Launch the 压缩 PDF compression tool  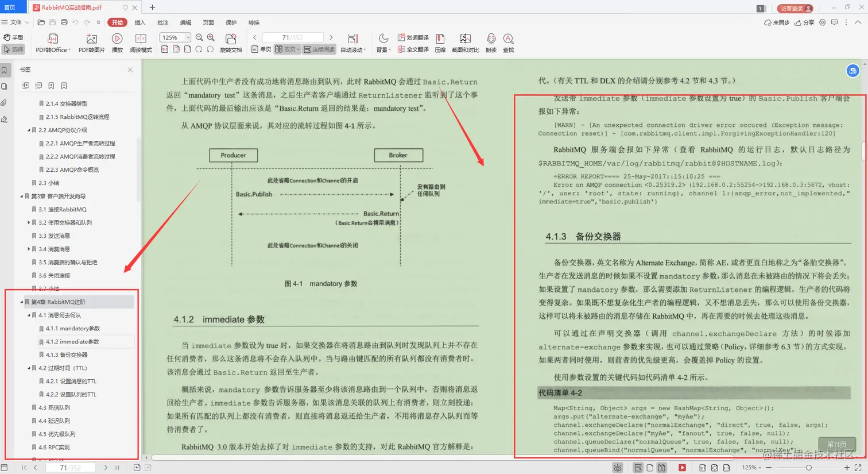click(x=440, y=43)
